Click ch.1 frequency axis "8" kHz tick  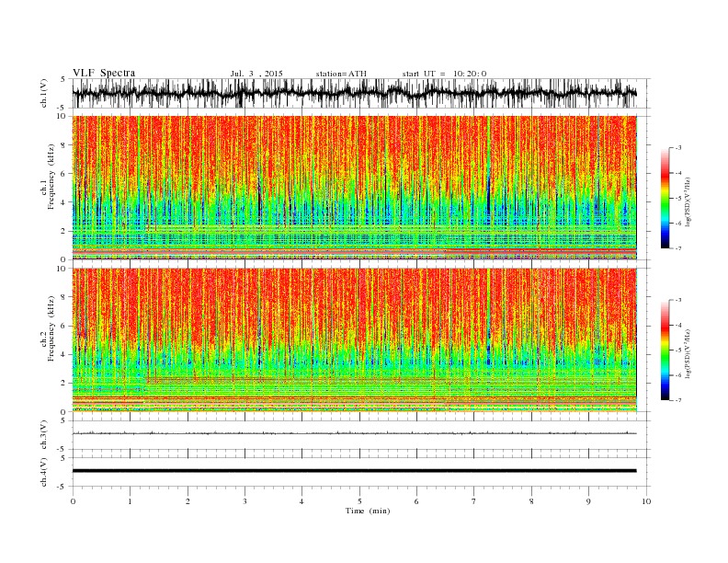(64, 145)
